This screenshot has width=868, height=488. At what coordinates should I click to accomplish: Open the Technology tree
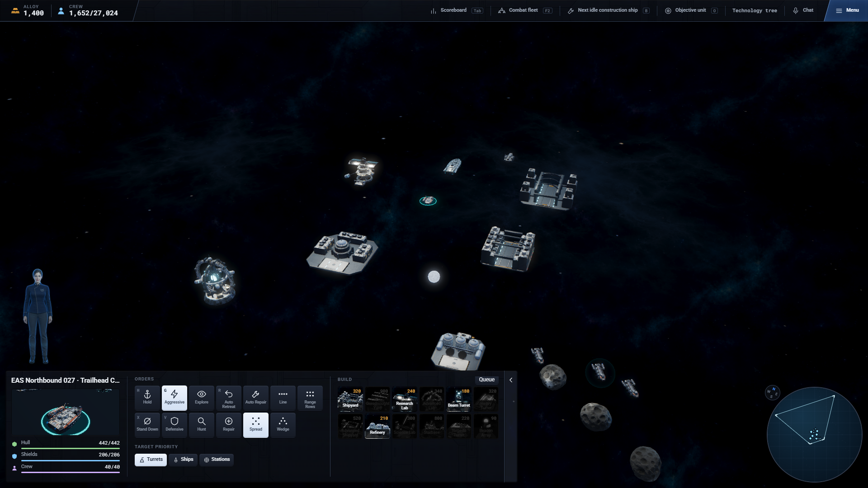tap(755, 10)
